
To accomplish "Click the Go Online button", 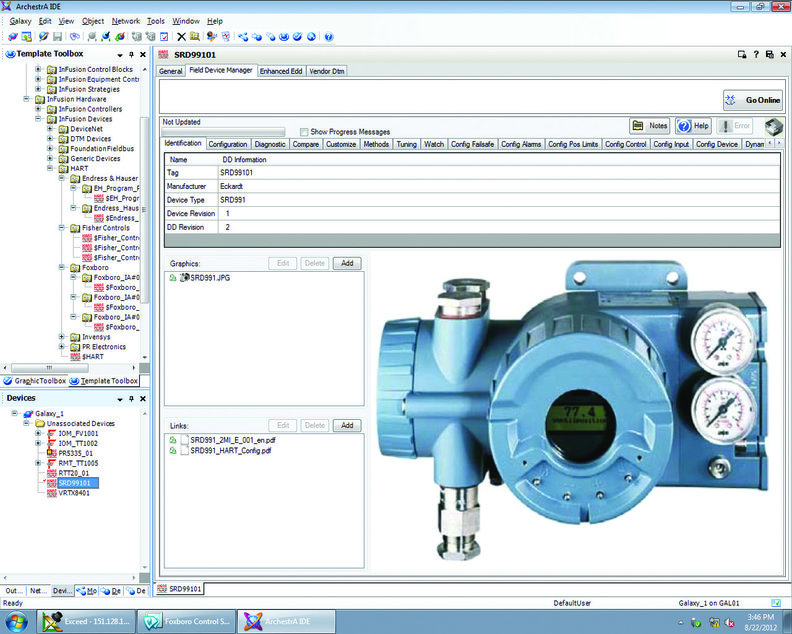I will click(753, 100).
